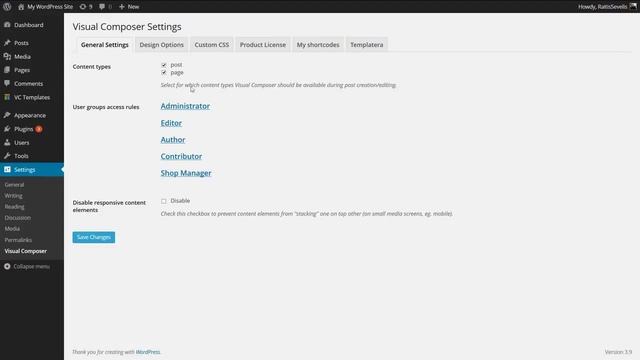Open Users menu label in sidebar
The image size is (640, 360).
pos(22,142)
